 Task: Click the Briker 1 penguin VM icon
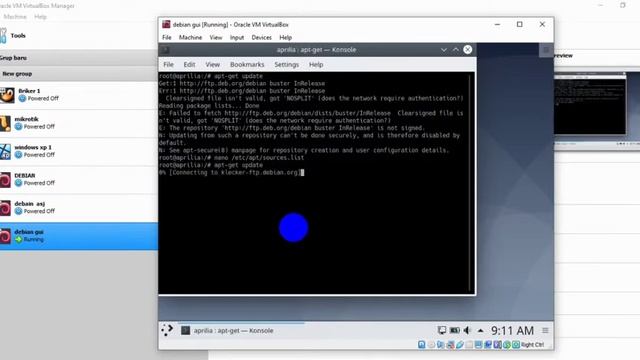point(7,95)
